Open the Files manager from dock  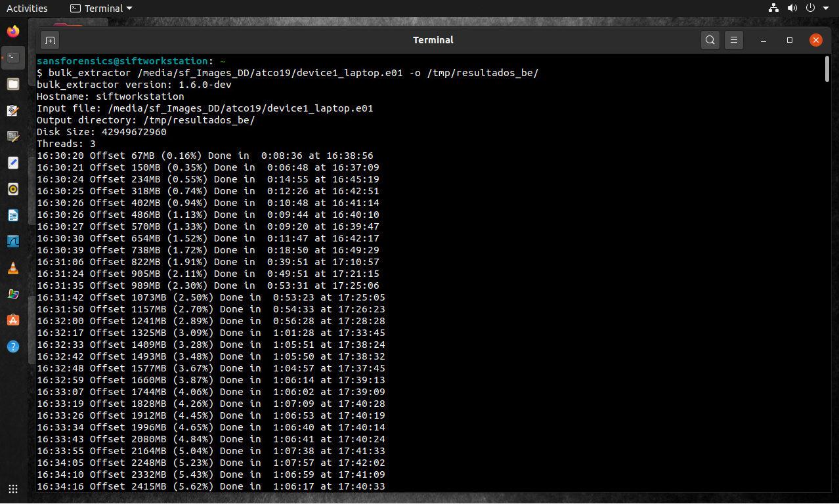pyautogui.click(x=13, y=84)
